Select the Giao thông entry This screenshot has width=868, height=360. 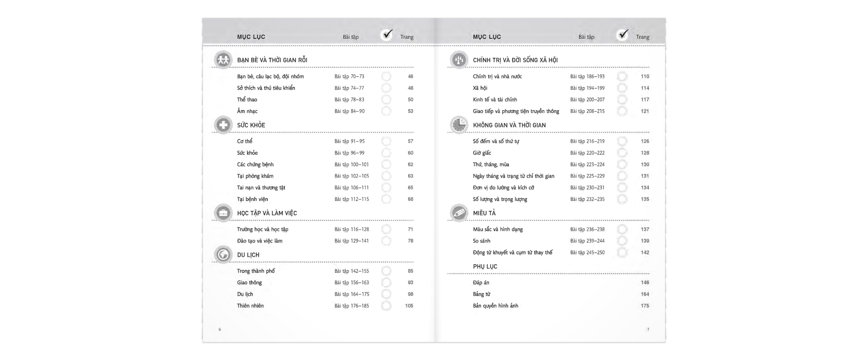tap(250, 283)
